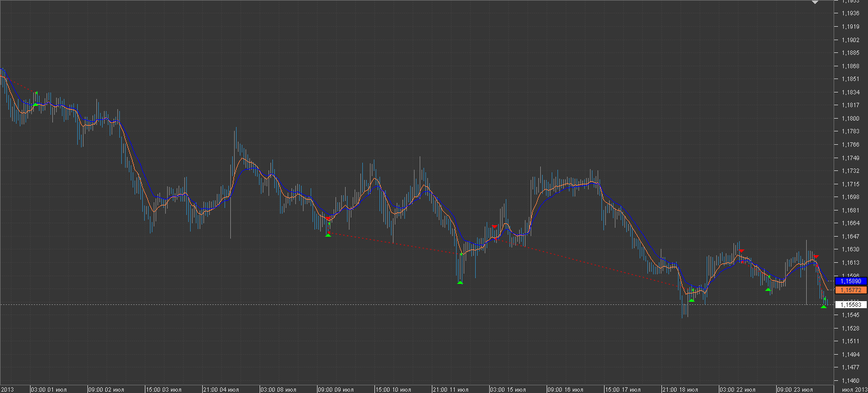Click the 03:00 08 июл time label
Screen dimensions: 868x393
coord(278,389)
